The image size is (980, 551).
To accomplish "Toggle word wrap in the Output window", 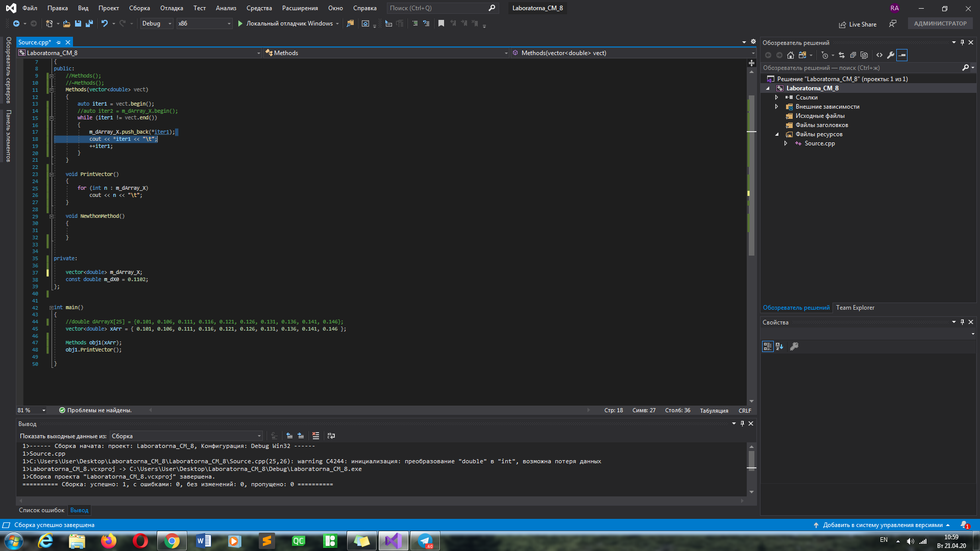I will click(x=331, y=436).
